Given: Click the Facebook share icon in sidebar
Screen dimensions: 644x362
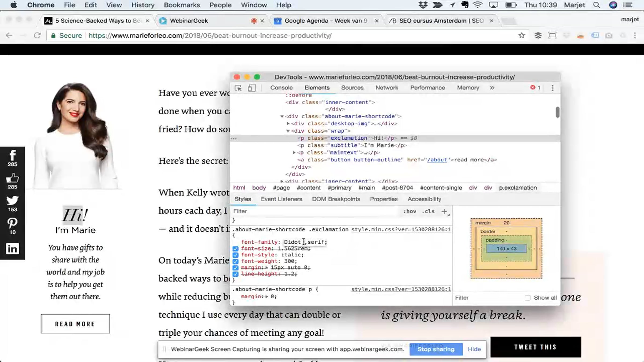Looking at the screenshot, I should pos(12,156).
